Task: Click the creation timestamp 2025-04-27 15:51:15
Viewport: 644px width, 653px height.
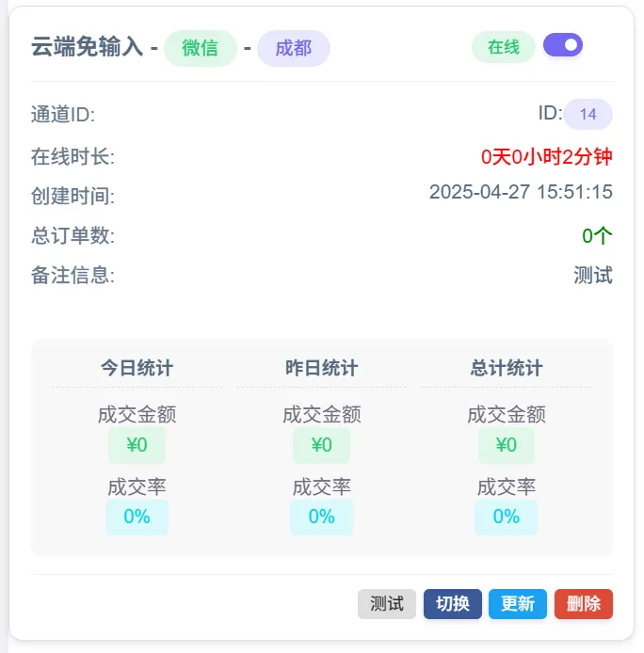Action: click(x=521, y=193)
